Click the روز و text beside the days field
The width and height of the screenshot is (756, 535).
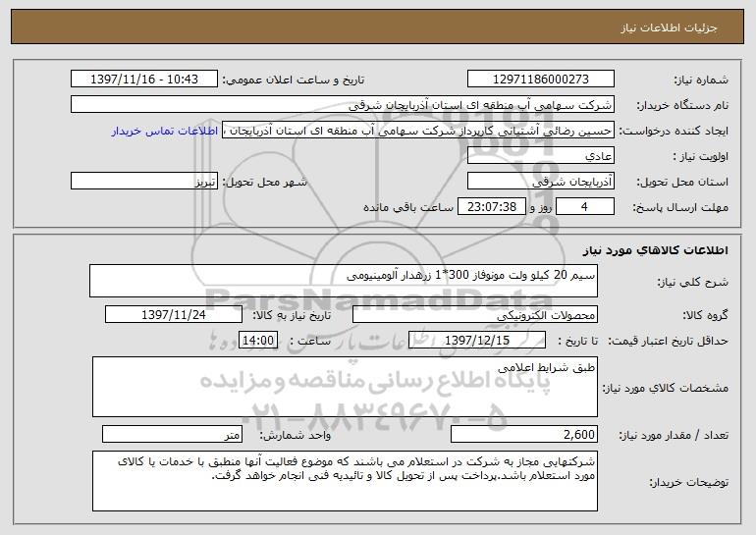coord(540,207)
